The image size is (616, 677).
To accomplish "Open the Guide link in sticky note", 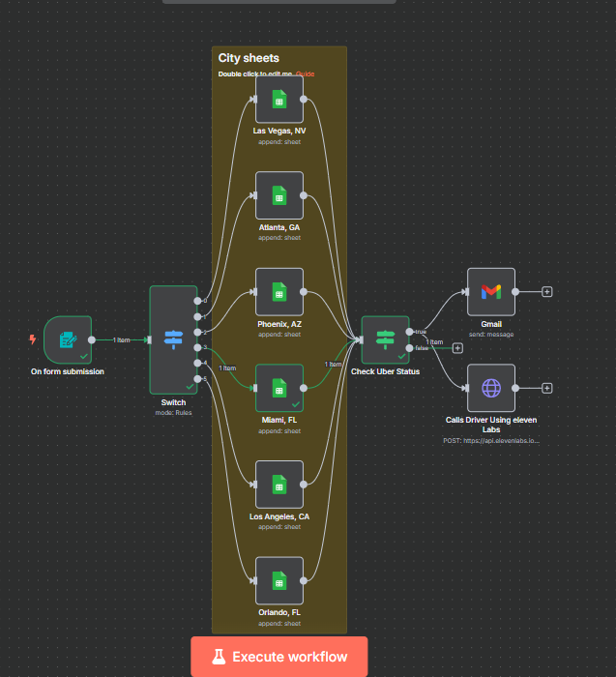I will pos(306,74).
